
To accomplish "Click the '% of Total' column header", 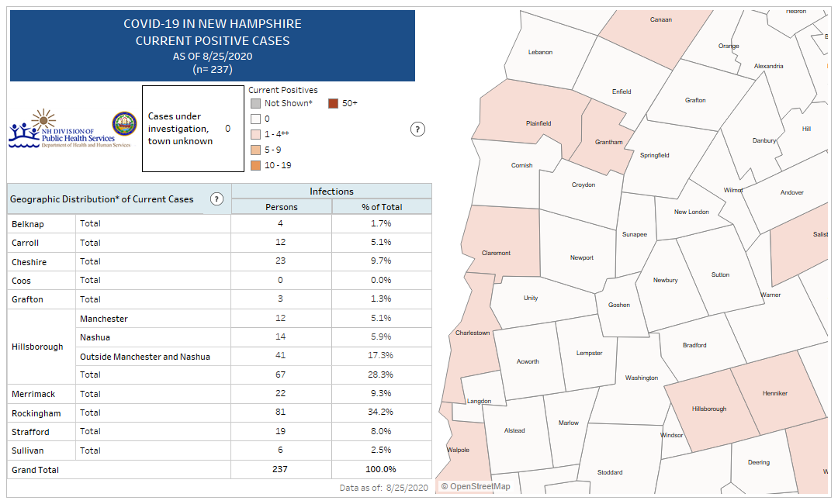I will click(382, 207).
